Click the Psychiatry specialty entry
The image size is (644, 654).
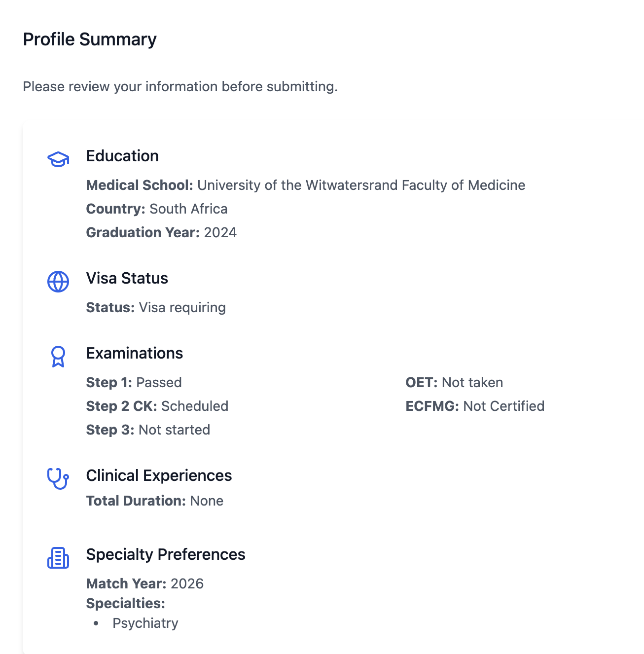click(145, 623)
